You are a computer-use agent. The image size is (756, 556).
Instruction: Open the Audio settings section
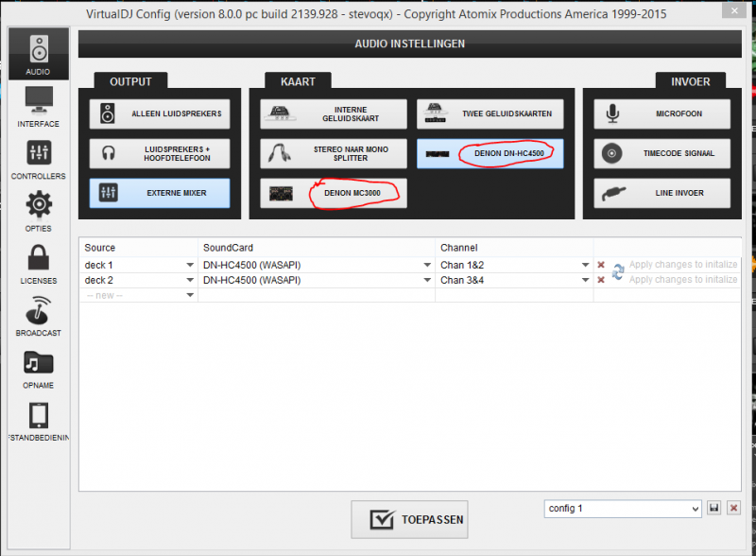39,54
